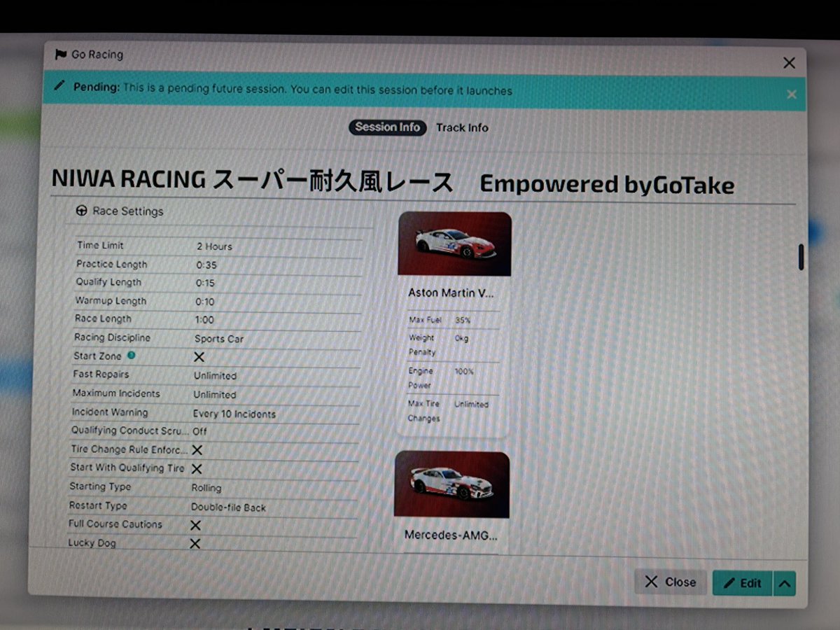This screenshot has height=630, width=840.
Task: Open the dropdown arrow next to Edit
Action: [785, 582]
